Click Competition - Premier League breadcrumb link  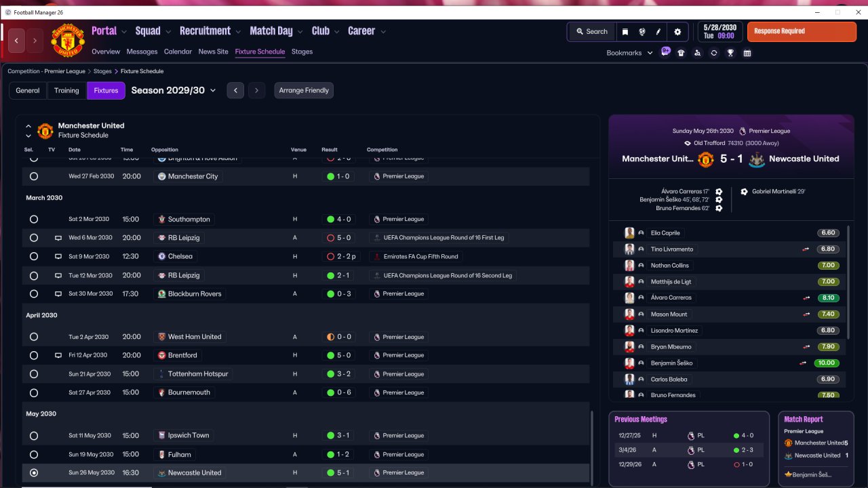[47, 71]
